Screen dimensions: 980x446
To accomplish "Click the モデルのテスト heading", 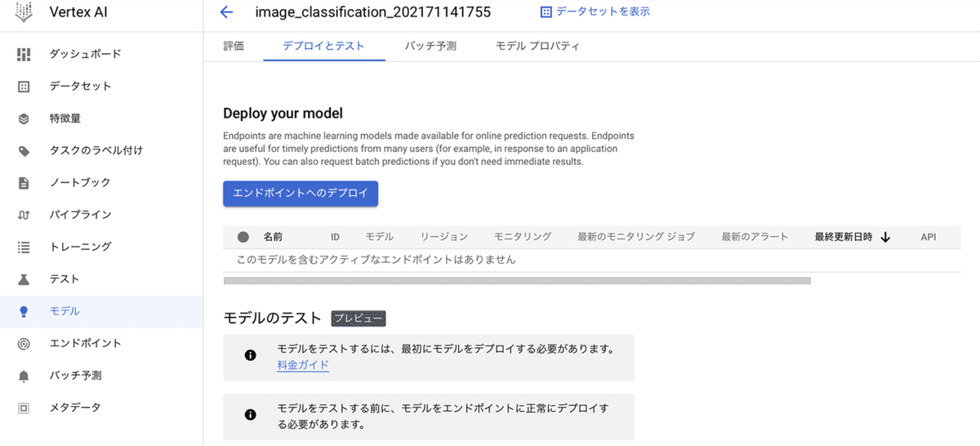I will [x=272, y=319].
